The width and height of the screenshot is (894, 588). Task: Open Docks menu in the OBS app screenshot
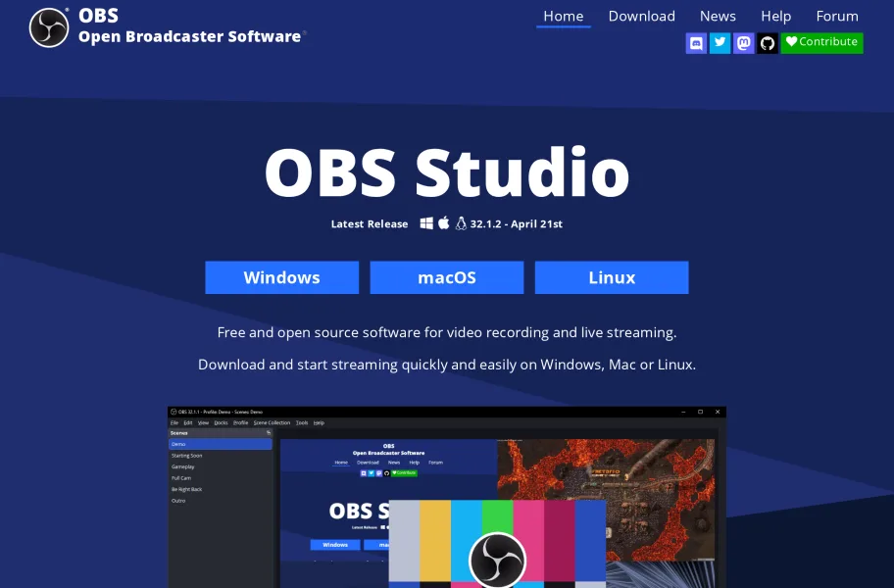(x=222, y=422)
